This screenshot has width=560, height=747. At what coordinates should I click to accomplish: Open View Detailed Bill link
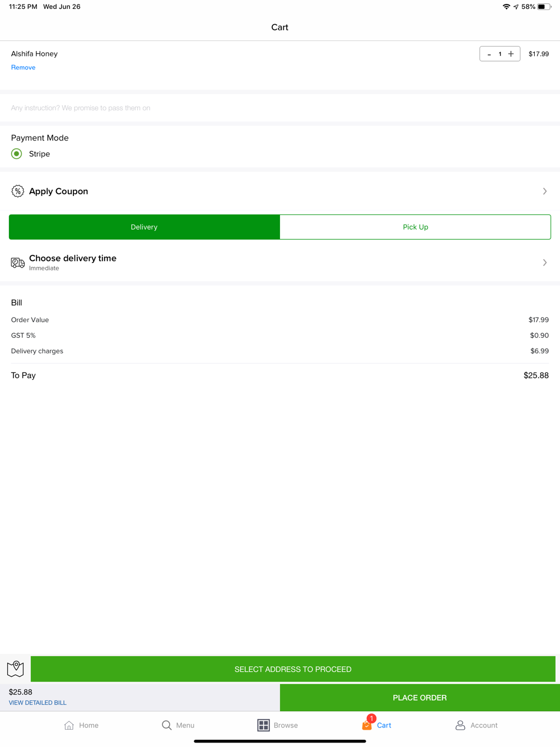[x=38, y=702]
